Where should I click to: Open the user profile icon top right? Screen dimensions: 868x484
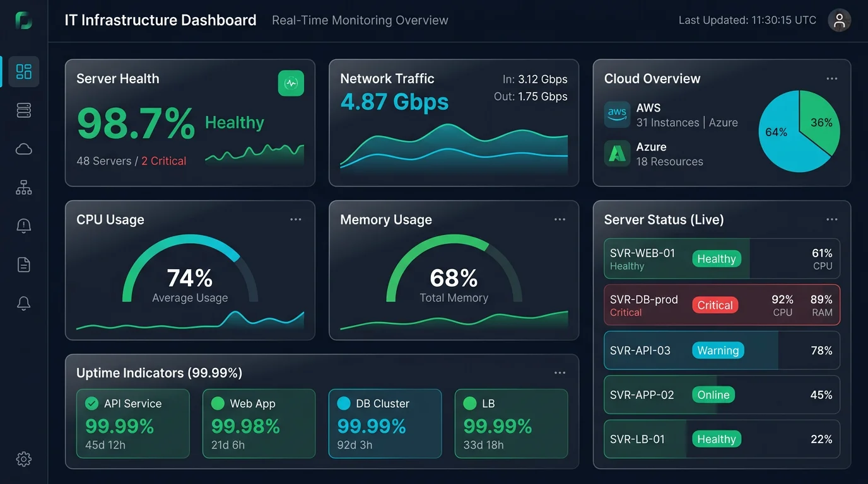839,20
